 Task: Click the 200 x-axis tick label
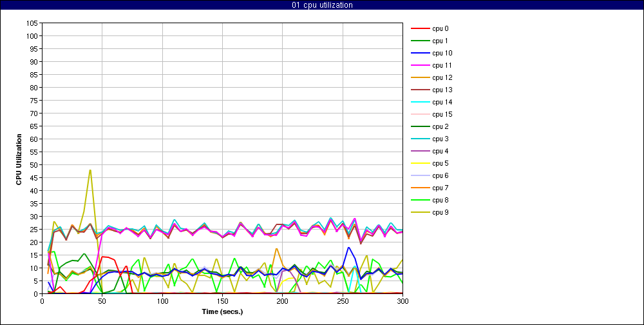click(283, 301)
